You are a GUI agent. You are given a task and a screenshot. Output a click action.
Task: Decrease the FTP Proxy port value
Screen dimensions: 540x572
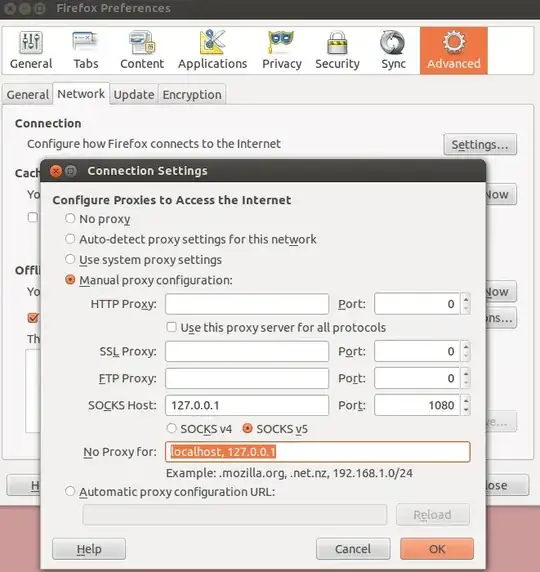[466, 383]
